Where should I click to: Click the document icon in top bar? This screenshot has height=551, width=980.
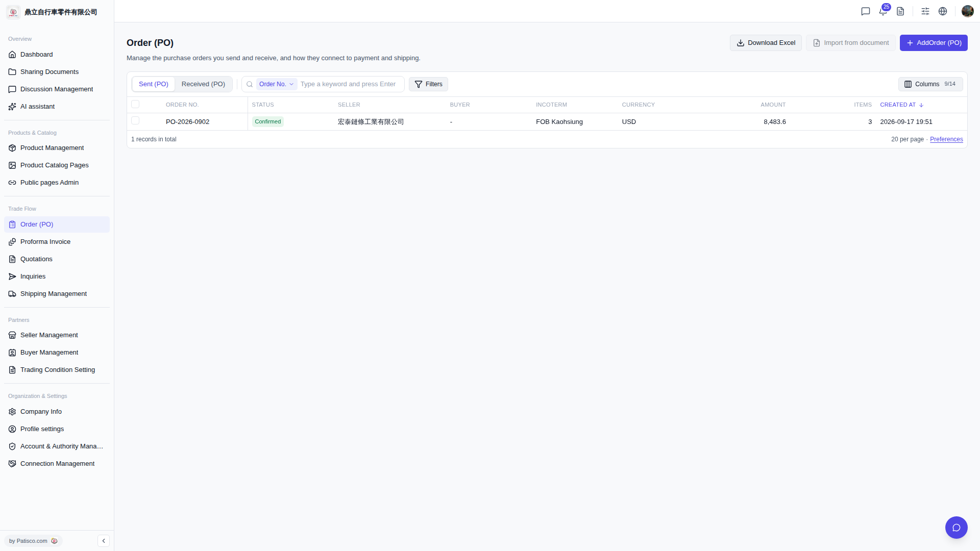click(x=900, y=11)
